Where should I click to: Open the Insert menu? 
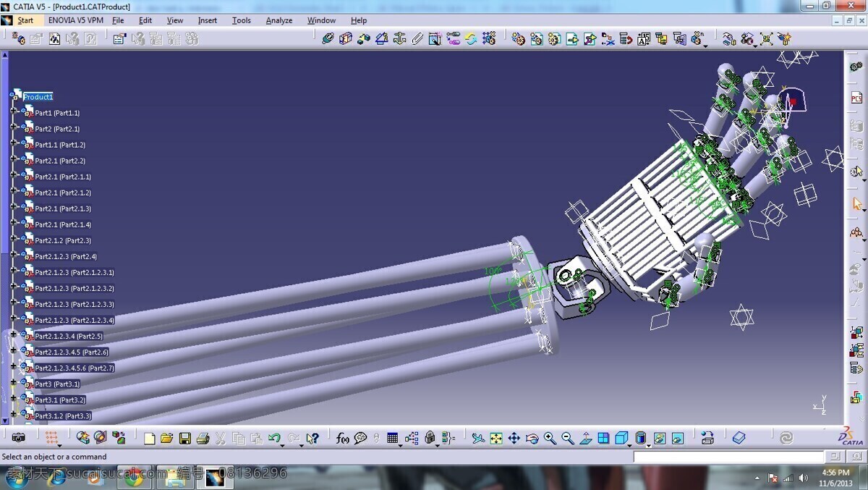[x=208, y=20]
